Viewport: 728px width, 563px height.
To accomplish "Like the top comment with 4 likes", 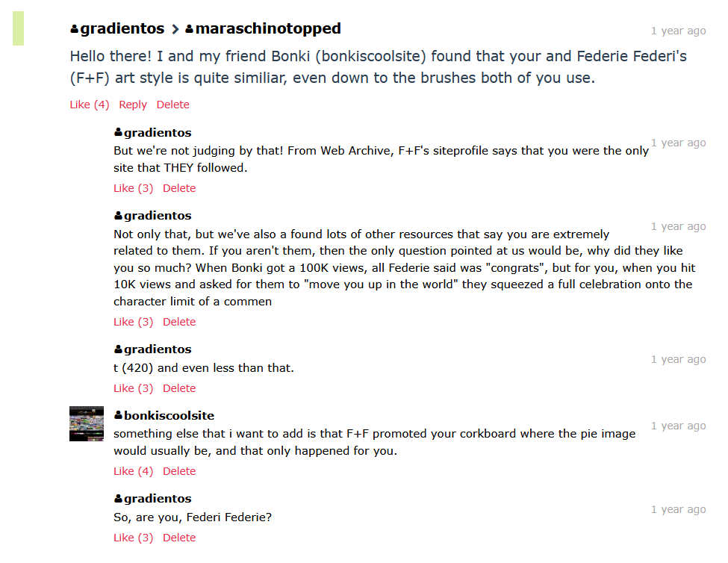I will click(x=90, y=105).
